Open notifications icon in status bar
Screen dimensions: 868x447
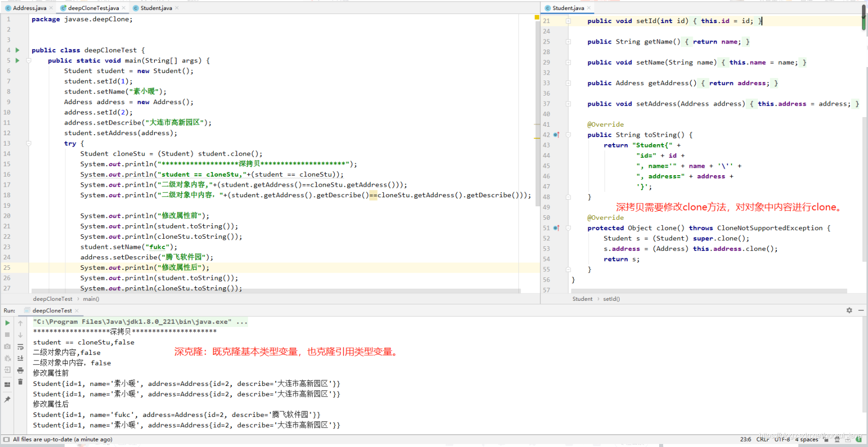pyautogui.click(x=848, y=439)
